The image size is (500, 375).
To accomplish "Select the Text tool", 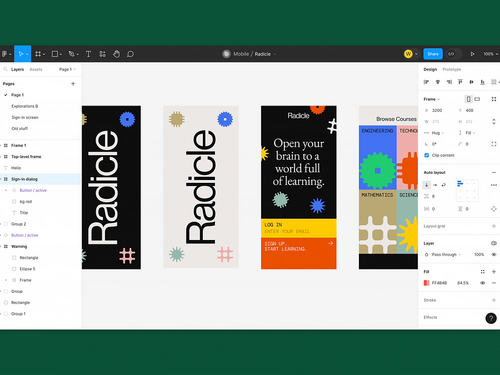I will [x=88, y=54].
